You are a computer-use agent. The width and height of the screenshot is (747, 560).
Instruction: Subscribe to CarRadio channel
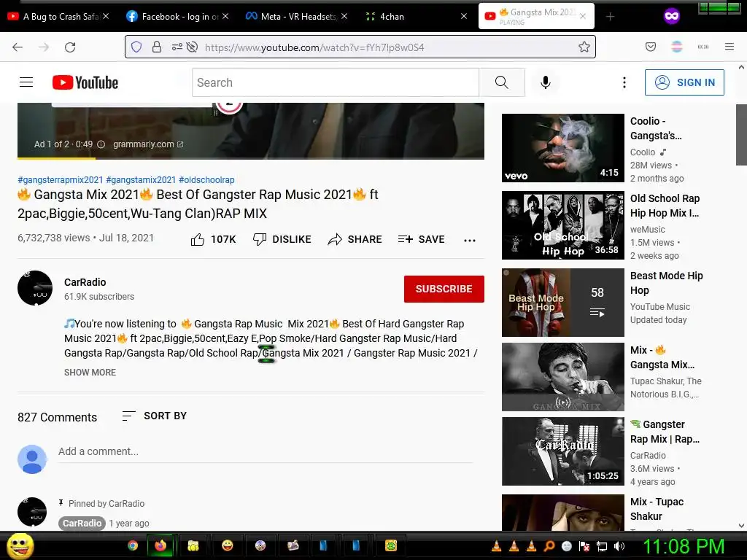[444, 289]
